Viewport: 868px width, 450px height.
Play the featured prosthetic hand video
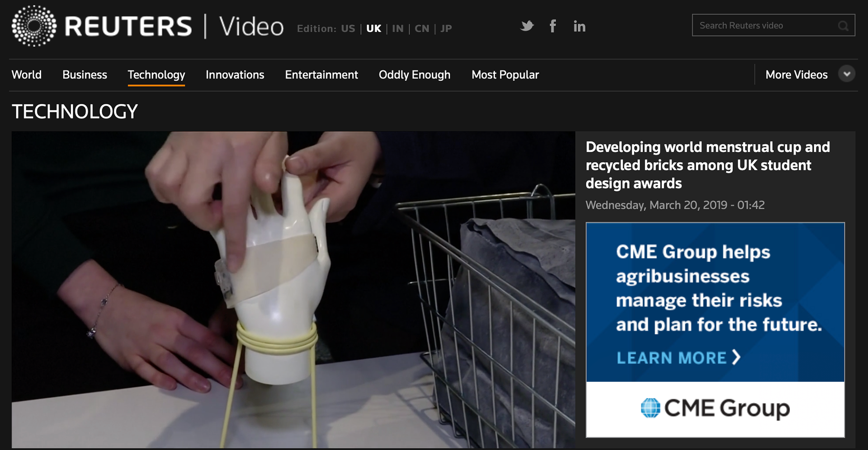(293, 290)
